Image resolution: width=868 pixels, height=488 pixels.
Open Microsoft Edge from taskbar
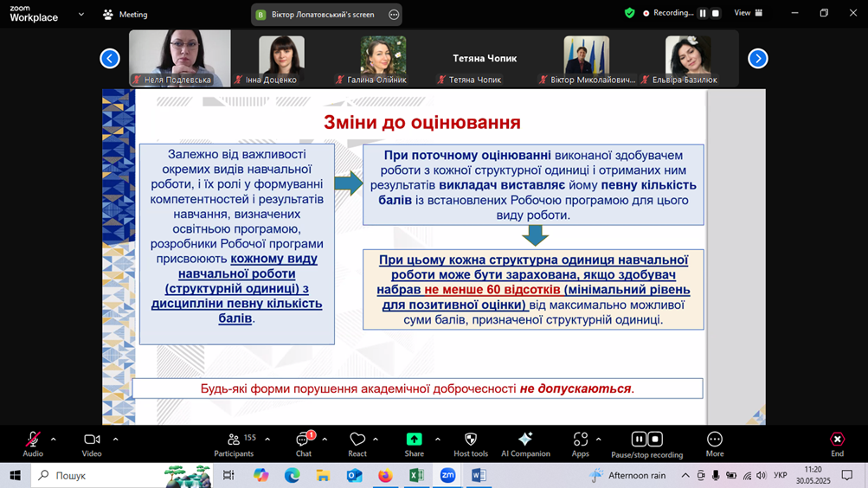click(292, 475)
